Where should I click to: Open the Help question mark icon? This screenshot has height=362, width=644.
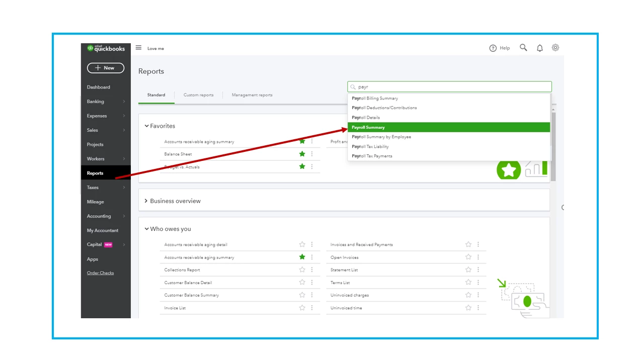pyautogui.click(x=493, y=48)
